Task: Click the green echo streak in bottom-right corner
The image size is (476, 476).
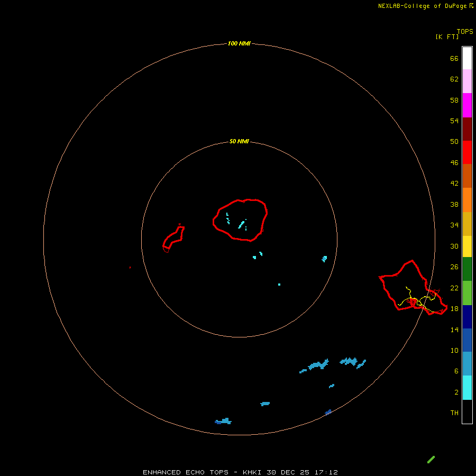Action: (x=431, y=460)
